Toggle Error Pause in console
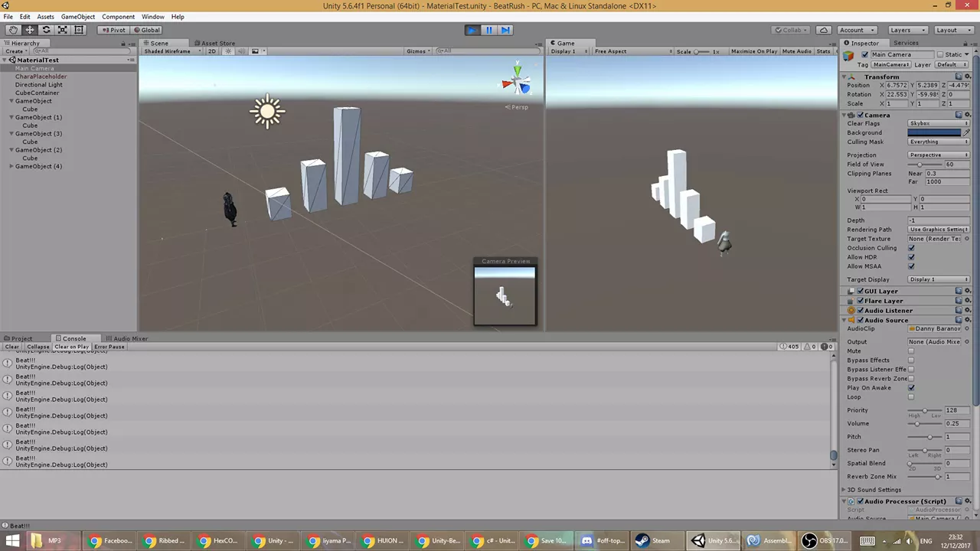This screenshot has height=551, width=980. coord(109,347)
